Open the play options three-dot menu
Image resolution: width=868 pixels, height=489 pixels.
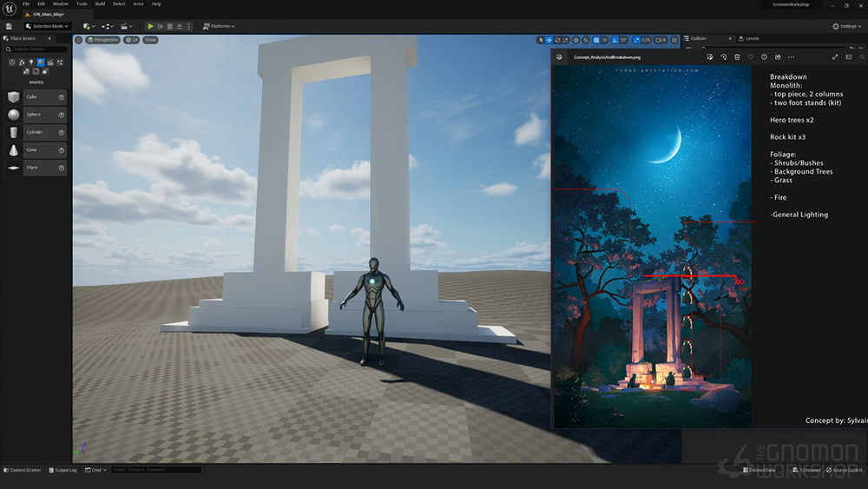click(x=188, y=26)
